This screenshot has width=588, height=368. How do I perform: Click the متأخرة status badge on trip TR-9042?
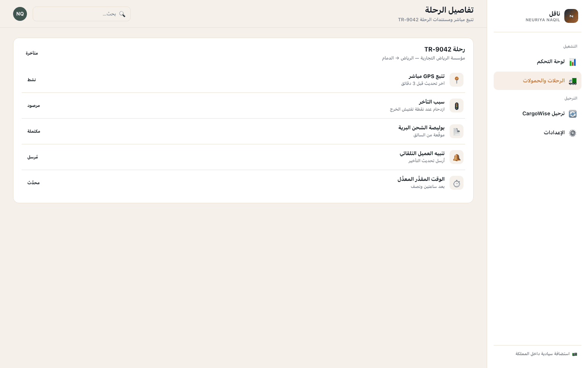coord(32,53)
